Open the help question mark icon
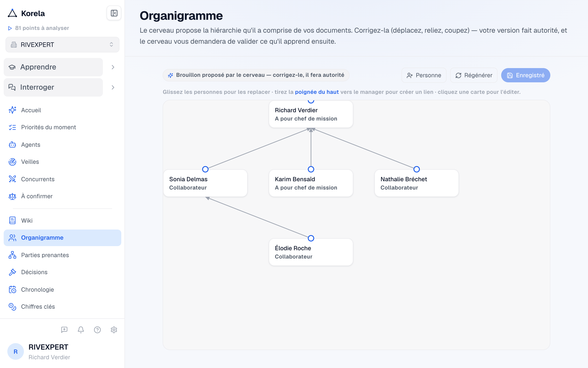The image size is (588, 368). [x=97, y=330]
